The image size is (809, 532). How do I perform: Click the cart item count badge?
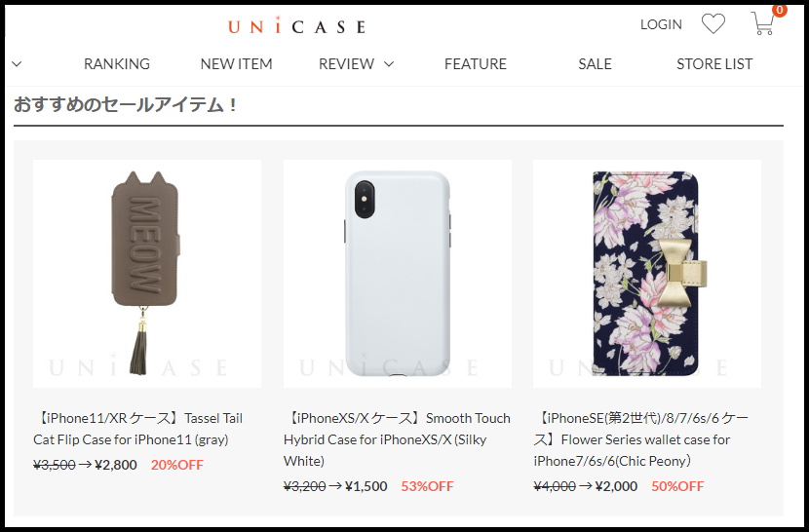pyautogui.click(x=780, y=10)
